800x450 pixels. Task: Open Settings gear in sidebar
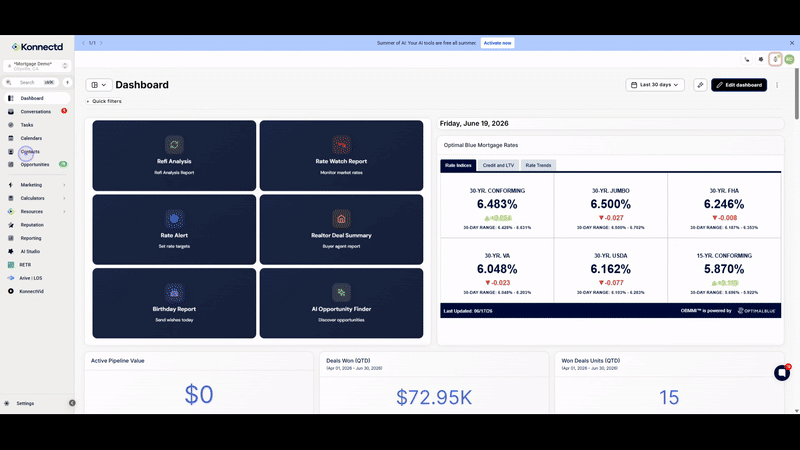tap(7, 403)
